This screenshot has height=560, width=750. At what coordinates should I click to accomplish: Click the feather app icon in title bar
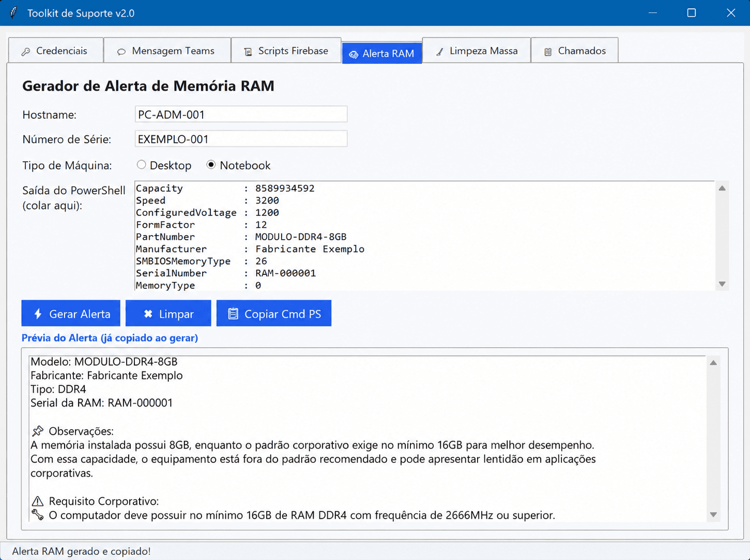(14, 12)
